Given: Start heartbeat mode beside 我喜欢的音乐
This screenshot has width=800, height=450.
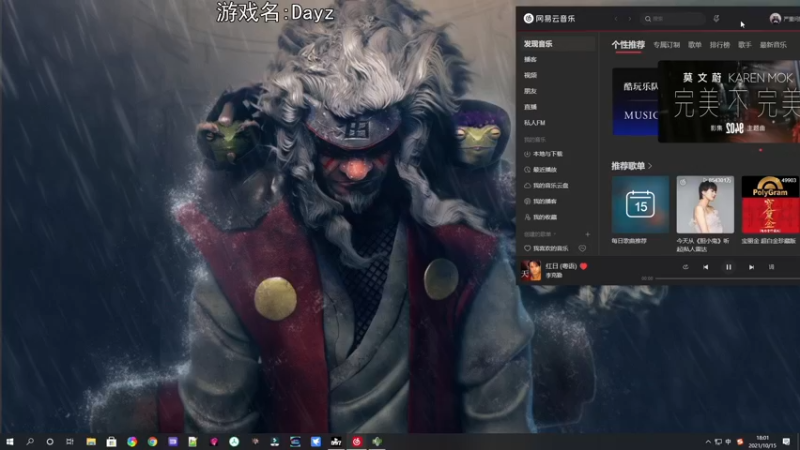Looking at the screenshot, I should (x=582, y=248).
